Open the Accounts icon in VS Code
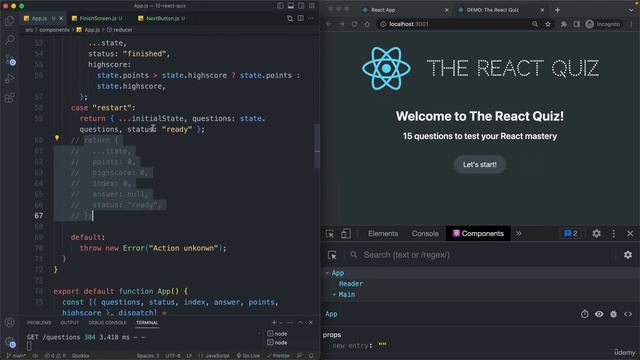Image resolution: width=640 pixels, height=360 pixels. click(x=9, y=322)
